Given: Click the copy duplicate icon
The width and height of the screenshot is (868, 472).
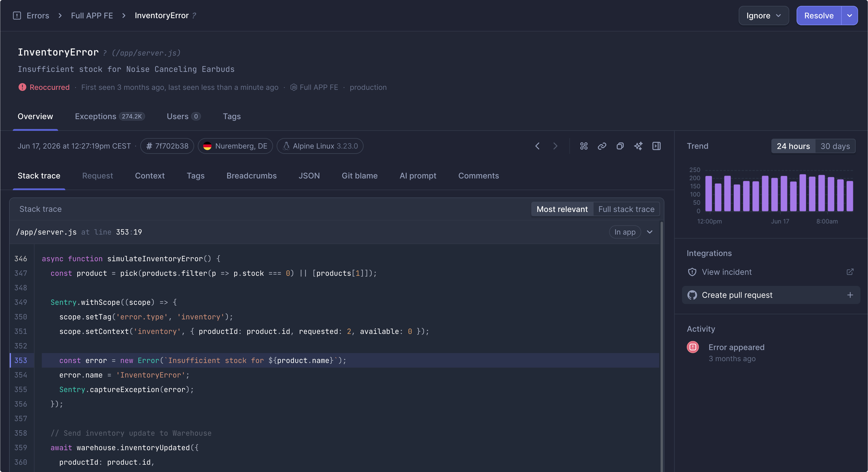Looking at the screenshot, I should [620, 146].
